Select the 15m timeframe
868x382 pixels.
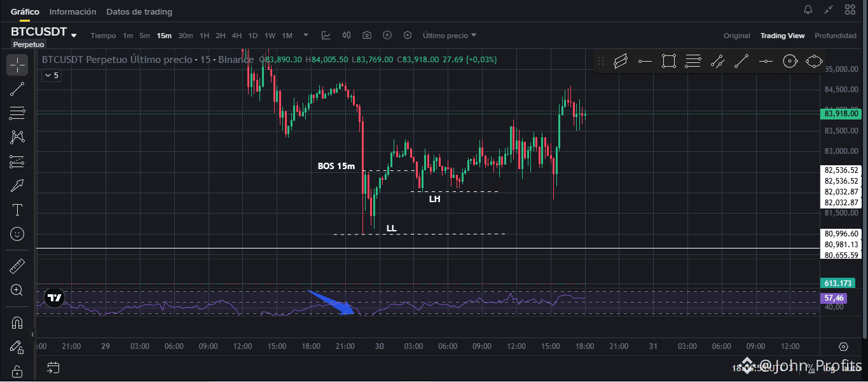click(x=164, y=36)
